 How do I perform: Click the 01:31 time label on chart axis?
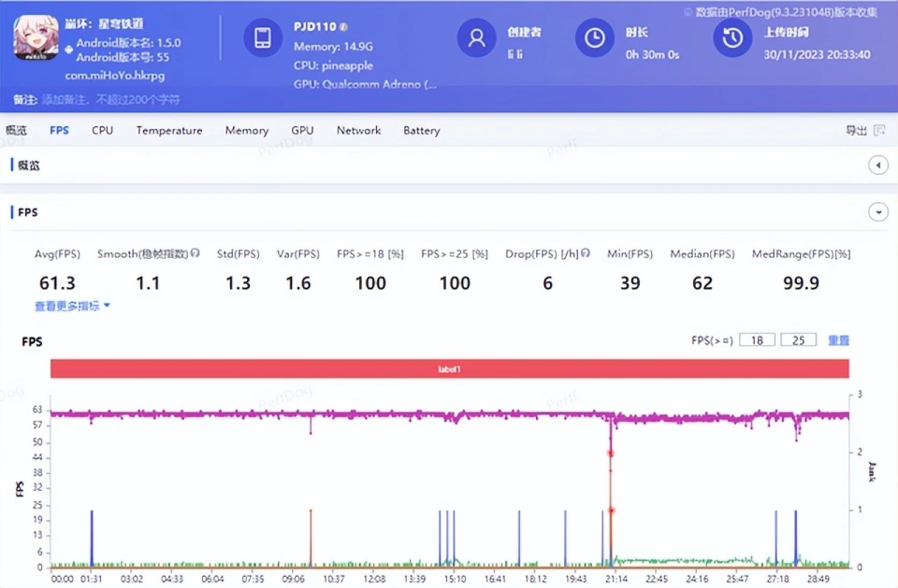point(91,579)
